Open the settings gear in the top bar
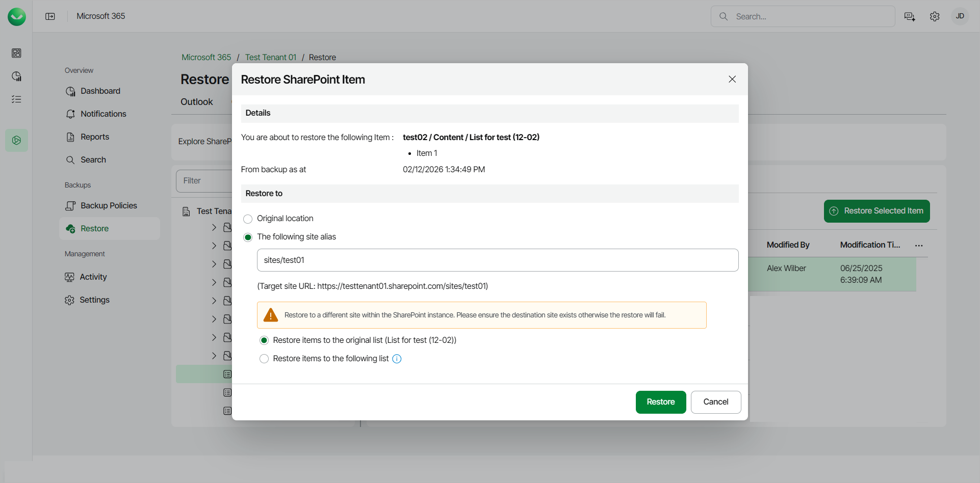This screenshot has height=483, width=980. (935, 16)
